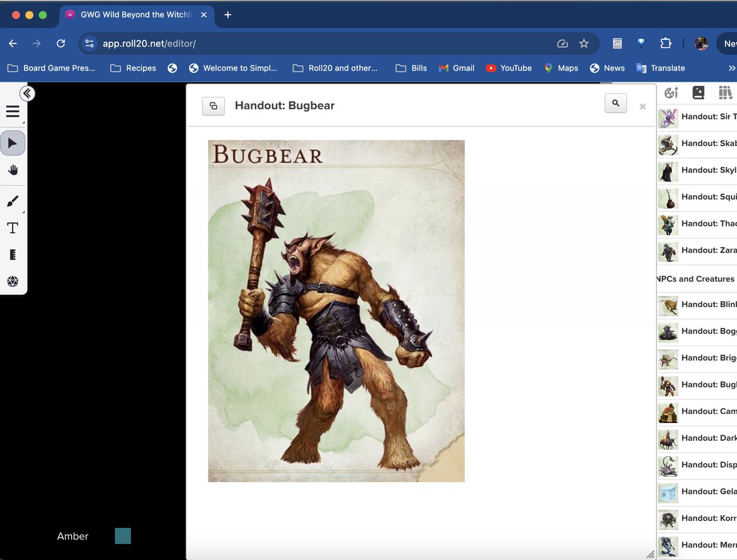Image resolution: width=737 pixels, height=560 pixels.
Task: Open a new browser tab
Action: [x=228, y=15]
